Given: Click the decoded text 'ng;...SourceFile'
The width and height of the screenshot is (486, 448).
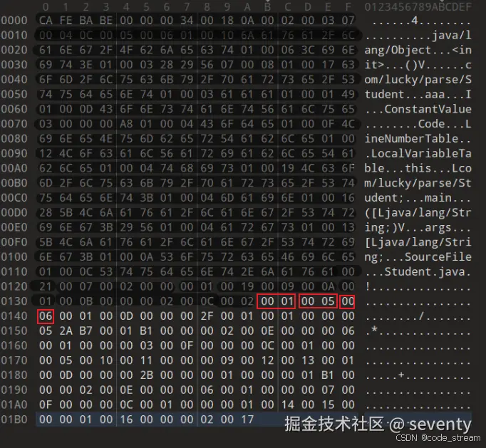Looking at the screenshot, I should (418, 257).
